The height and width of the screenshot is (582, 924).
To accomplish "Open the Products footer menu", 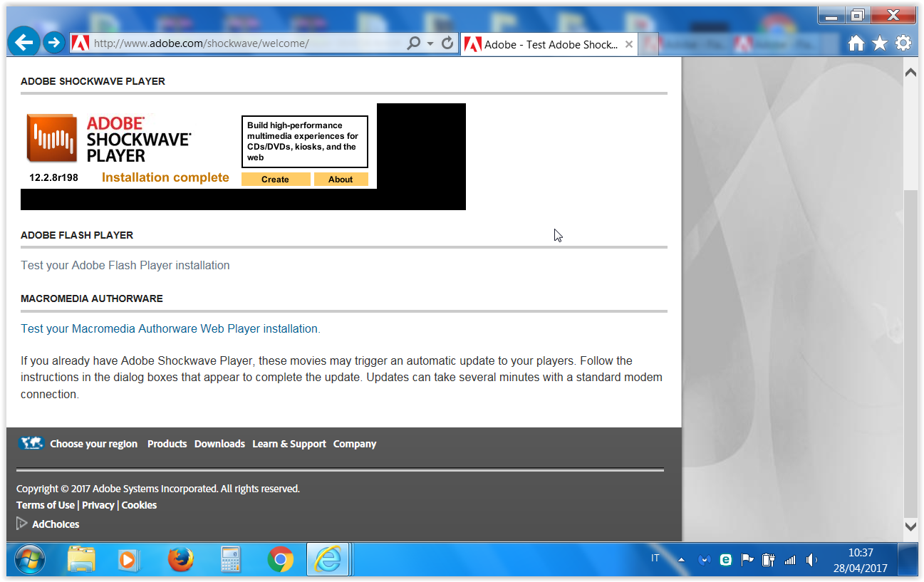I will 167,444.
